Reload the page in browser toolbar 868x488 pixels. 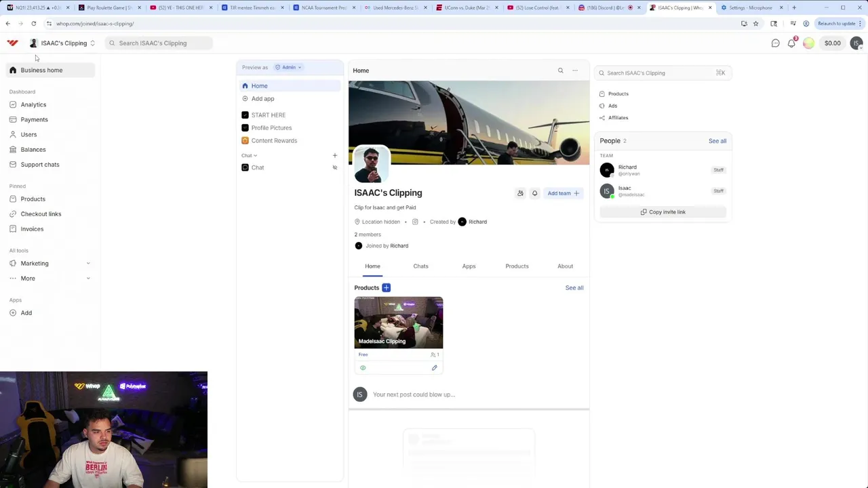tap(33, 24)
